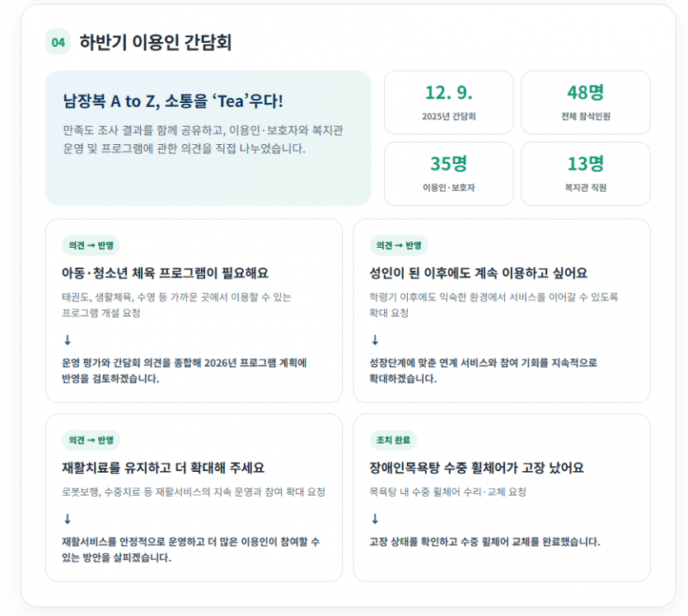Viewport: 688px width, 616px height.
Task: Open the 성인이 된 이후에도 계속 이용하고 싶어요 heading
Action: [478, 273]
